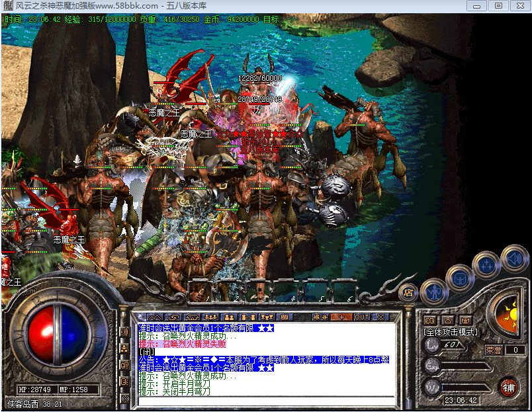532x412 pixels.
Task: Select quick item belt slot 6
Action: (x=343, y=291)
